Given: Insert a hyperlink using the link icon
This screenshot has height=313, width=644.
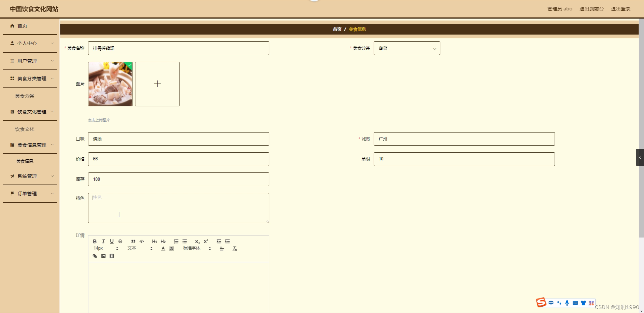Looking at the screenshot, I should 94,256.
